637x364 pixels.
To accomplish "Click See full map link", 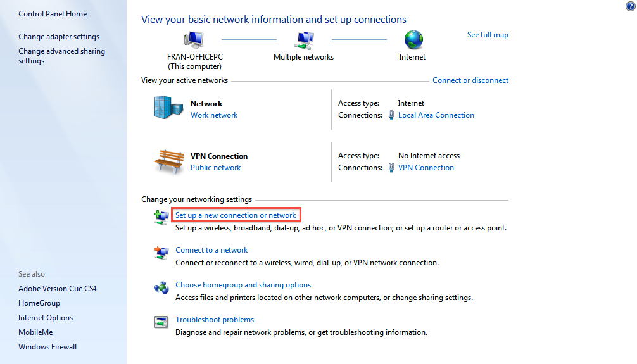I will (488, 35).
